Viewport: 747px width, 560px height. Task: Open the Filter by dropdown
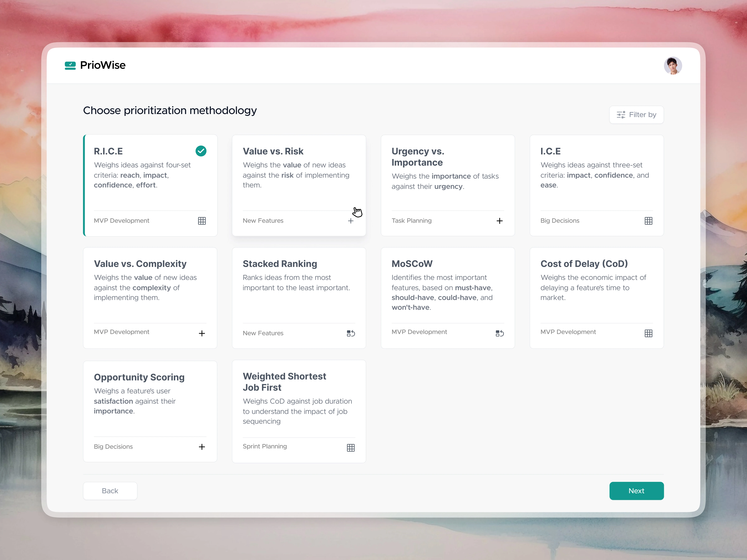[636, 115]
